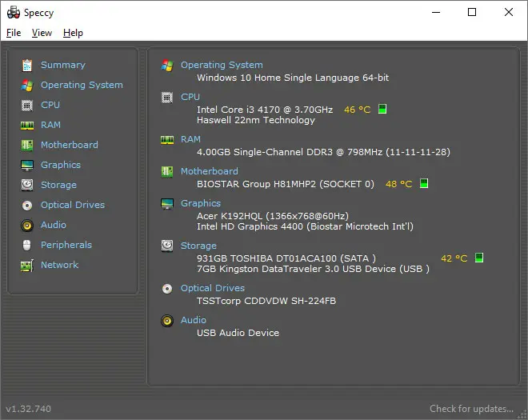Click the Motherboard heading link in main panel
The height and width of the screenshot is (420, 528).
209,171
